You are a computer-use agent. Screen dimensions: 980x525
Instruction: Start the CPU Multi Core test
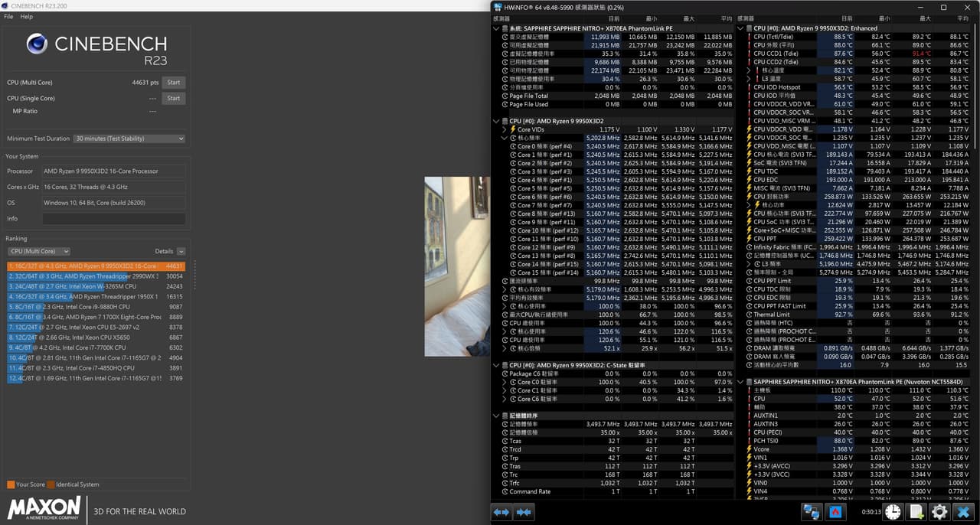coord(174,83)
